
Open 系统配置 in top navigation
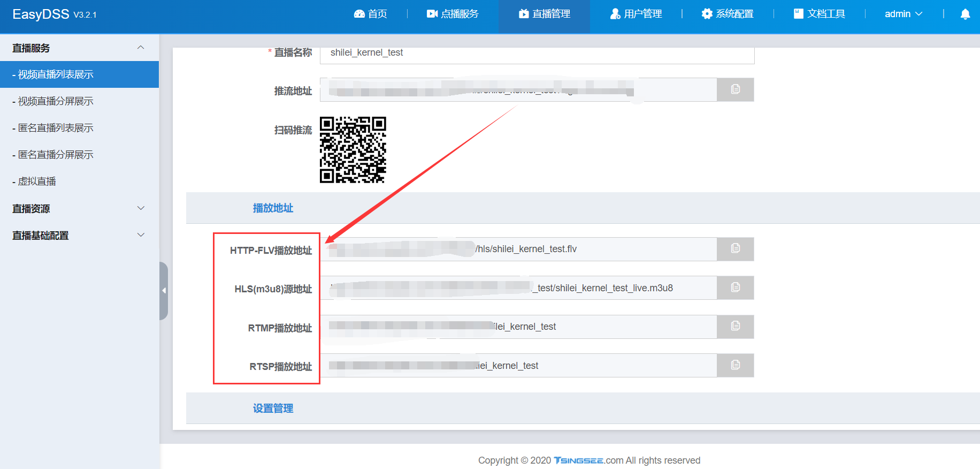[728, 14]
